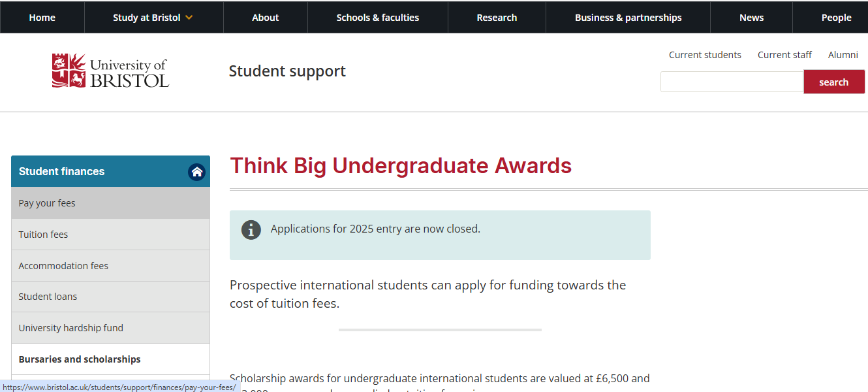Open Pay your fees in sidebar
868x392 pixels.
click(x=110, y=203)
